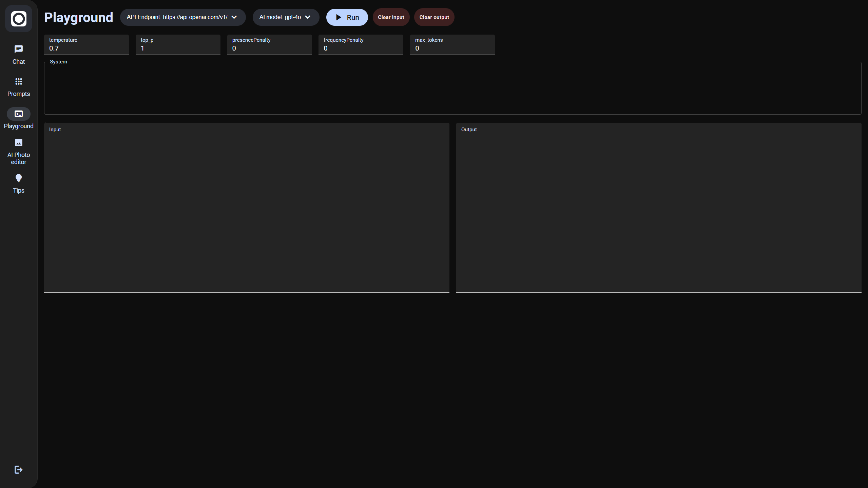Click the frequencyPenalty field
This screenshot has width=868, height=488.
point(361,48)
